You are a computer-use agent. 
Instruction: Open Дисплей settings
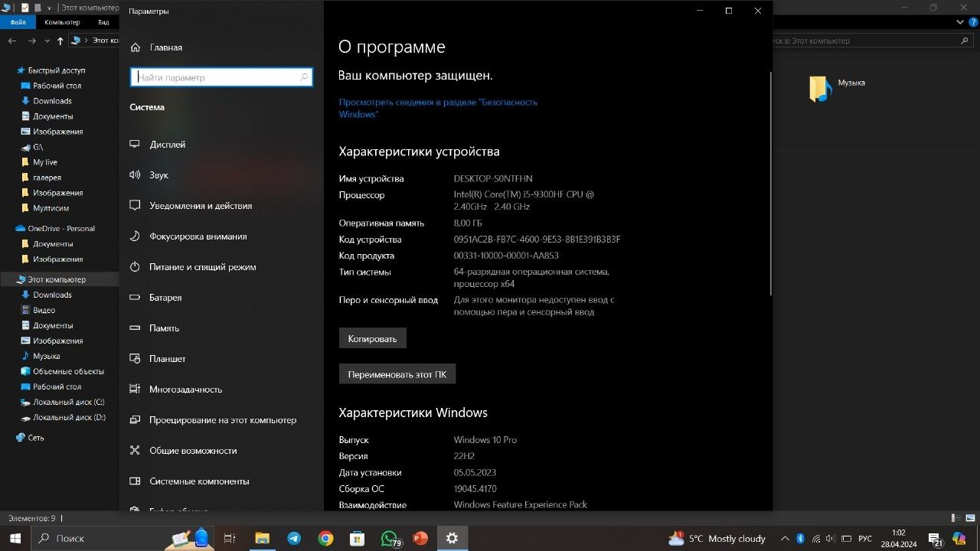pos(157,145)
